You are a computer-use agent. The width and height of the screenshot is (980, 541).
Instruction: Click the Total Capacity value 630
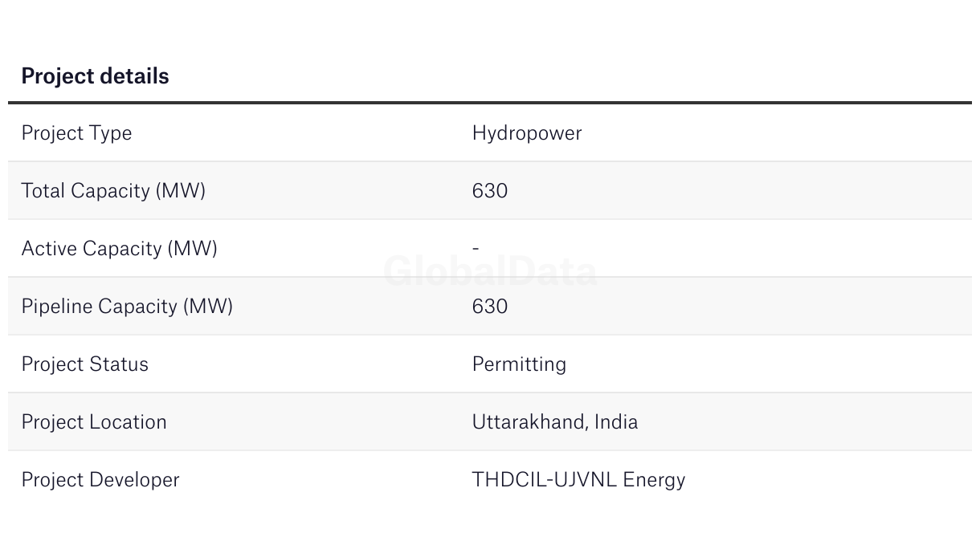click(490, 191)
